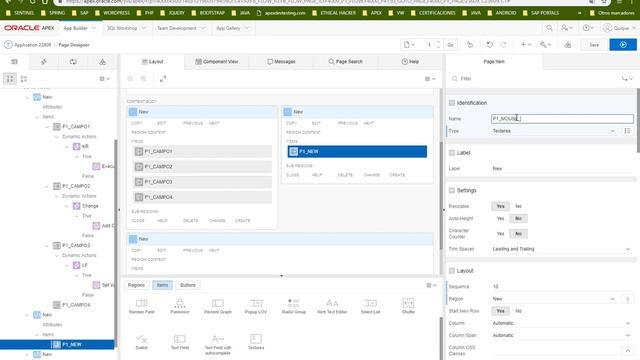Open the Team Development menu
This screenshot has width=640, height=360.
point(181,28)
